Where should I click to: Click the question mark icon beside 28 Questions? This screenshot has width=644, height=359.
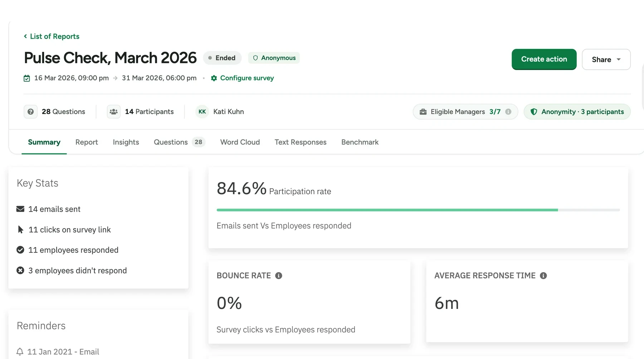click(x=31, y=112)
